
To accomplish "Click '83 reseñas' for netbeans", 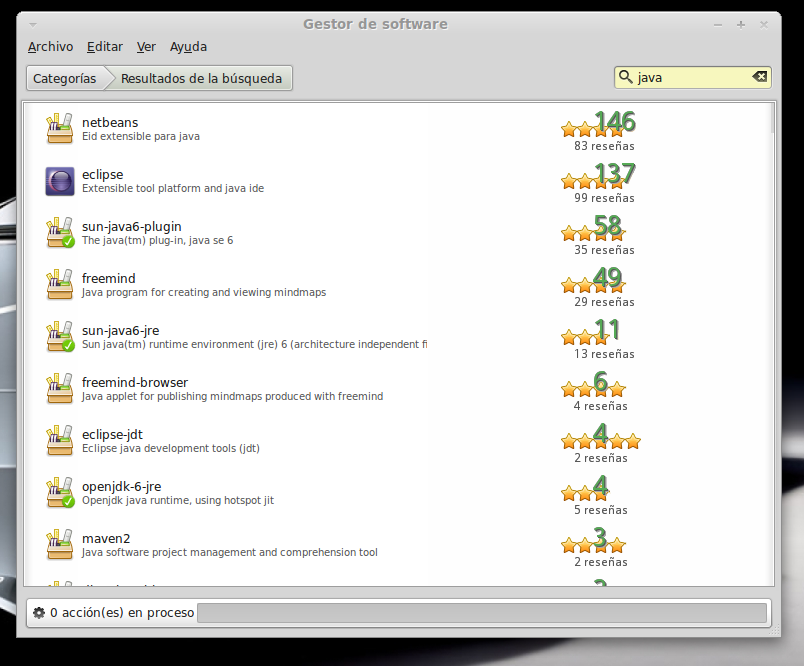I will click(604, 146).
